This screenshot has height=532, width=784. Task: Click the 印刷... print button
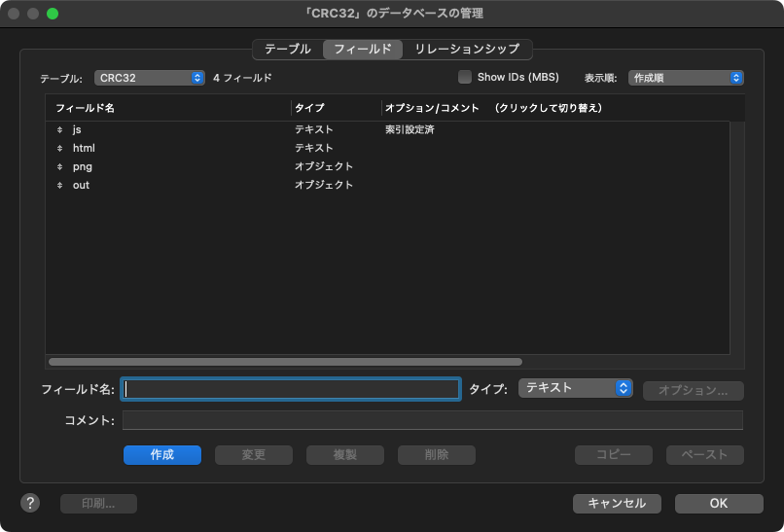click(x=98, y=504)
